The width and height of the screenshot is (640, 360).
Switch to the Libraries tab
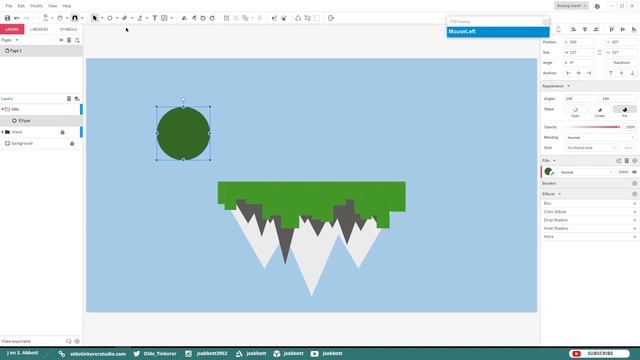(39, 29)
